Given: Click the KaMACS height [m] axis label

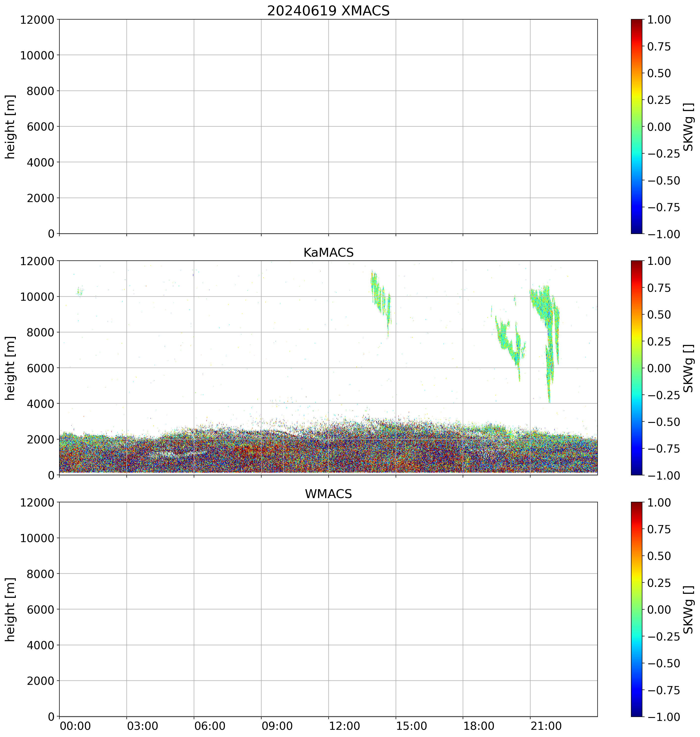Looking at the screenshot, I should coord(10,368).
